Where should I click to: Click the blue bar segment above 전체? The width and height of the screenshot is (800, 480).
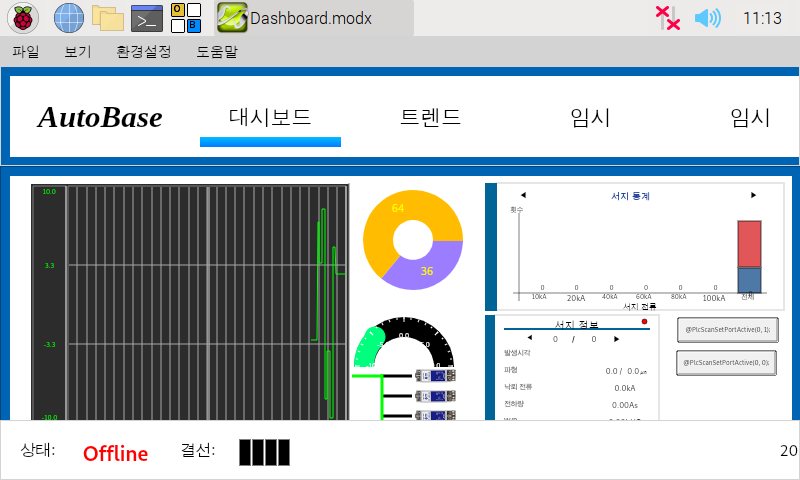coord(749,280)
